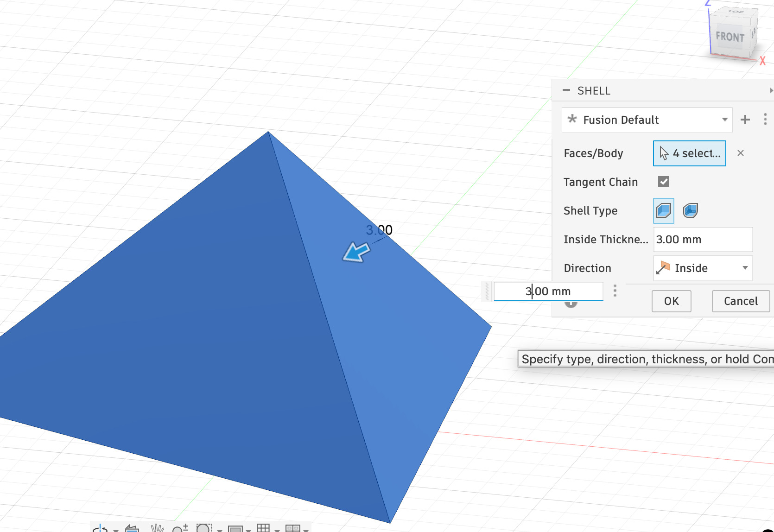Open the Direction dropdown set to Inside
This screenshot has height=532, width=774.
click(703, 268)
